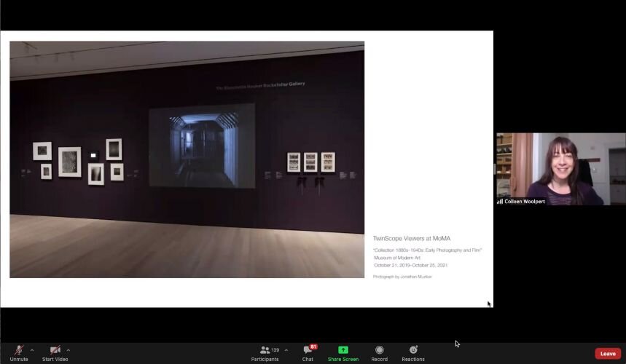Open the Chat panel
The height and width of the screenshot is (364, 626).
point(308,353)
